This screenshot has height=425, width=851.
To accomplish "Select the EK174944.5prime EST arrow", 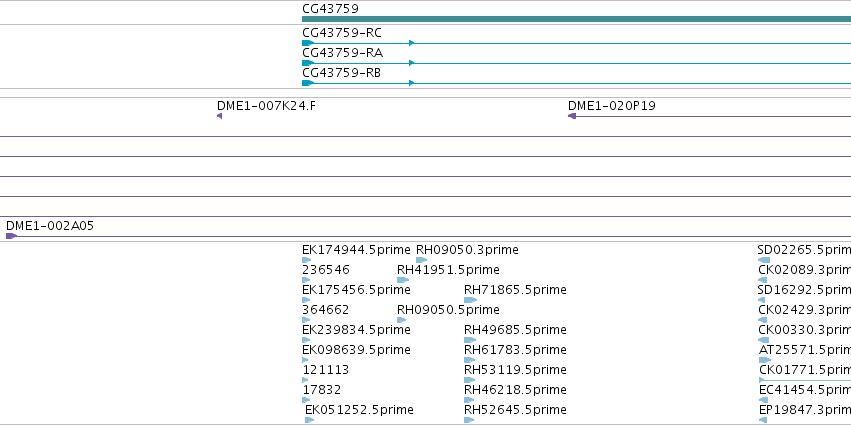I will click(307, 260).
